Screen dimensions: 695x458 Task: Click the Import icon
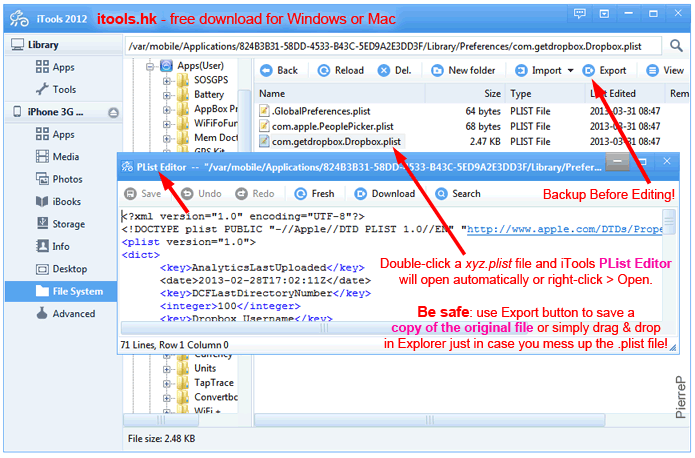tap(521, 70)
